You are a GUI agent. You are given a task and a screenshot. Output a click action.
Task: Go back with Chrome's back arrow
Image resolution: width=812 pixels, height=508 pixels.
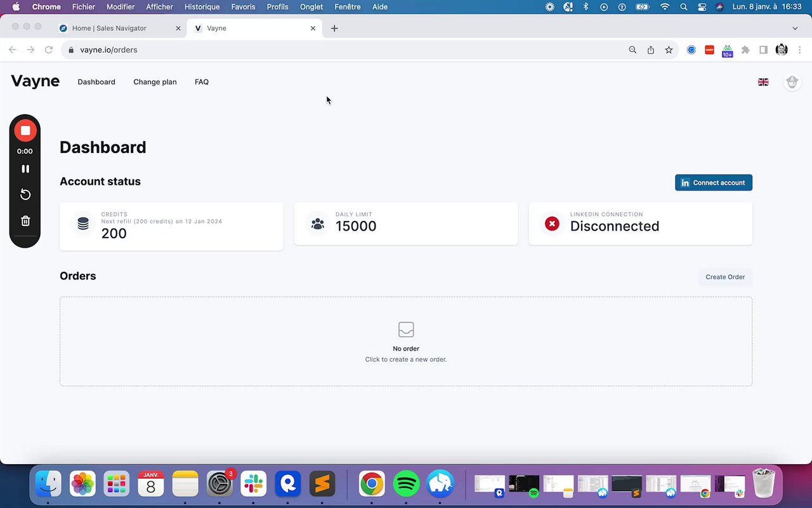pyautogui.click(x=12, y=50)
